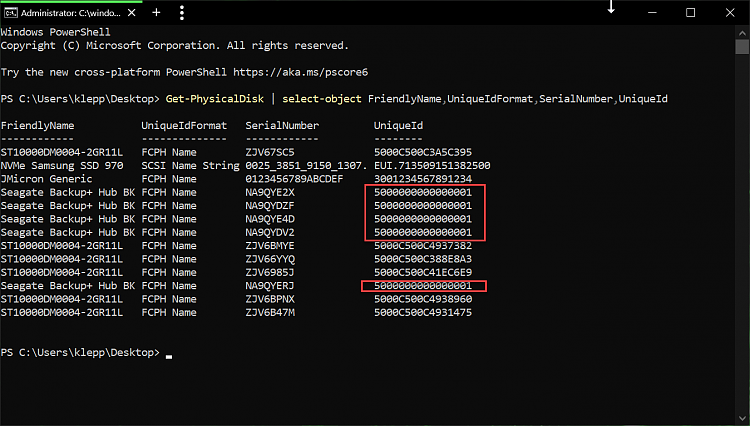
Task: Click serial number NA9QYE4D
Action: 270,219
